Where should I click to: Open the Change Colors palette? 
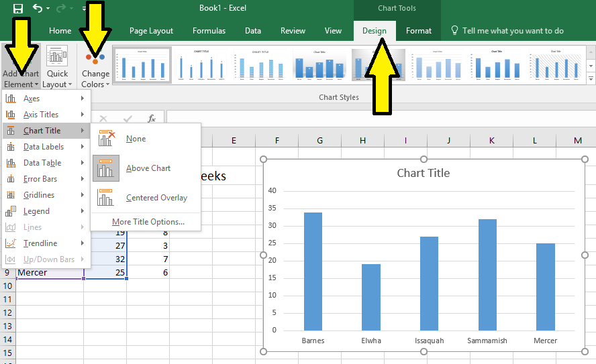tap(95, 67)
